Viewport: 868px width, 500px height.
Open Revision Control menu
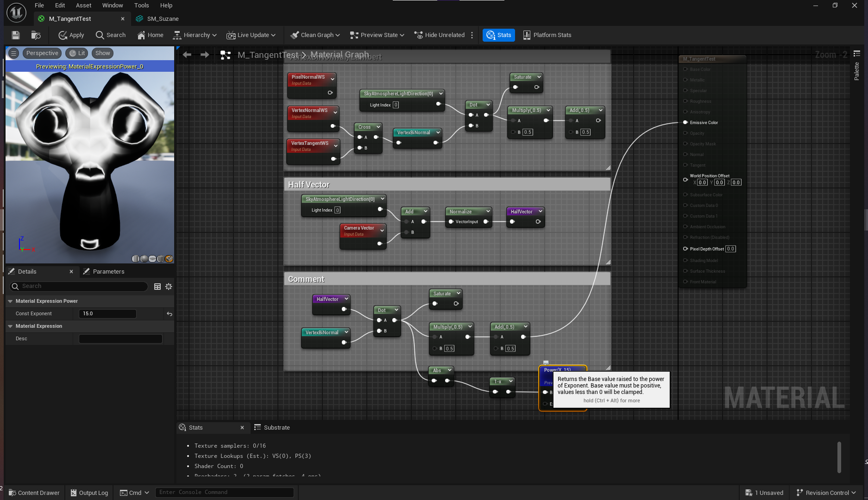tap(826, 493)
